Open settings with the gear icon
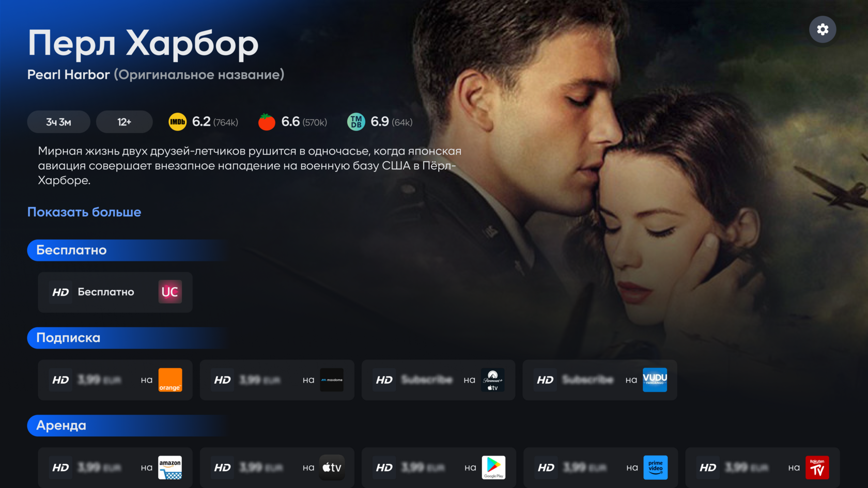This screenshot has height=488, width=868. [823, 29]
